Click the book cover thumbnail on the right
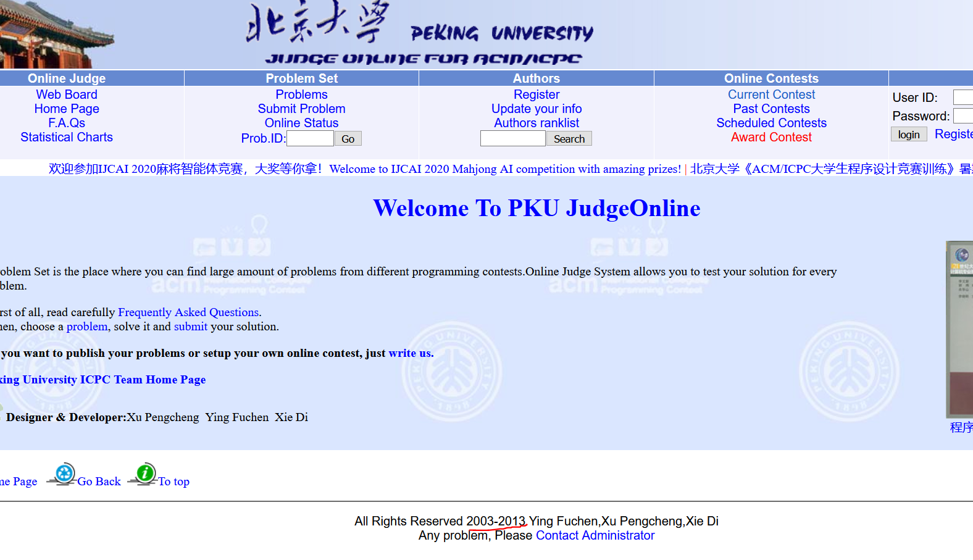 coord(959,330)
